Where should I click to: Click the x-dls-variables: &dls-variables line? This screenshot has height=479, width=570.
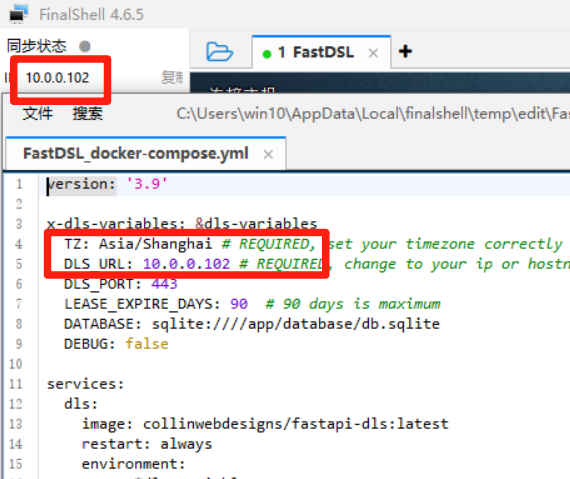point(182,224)
